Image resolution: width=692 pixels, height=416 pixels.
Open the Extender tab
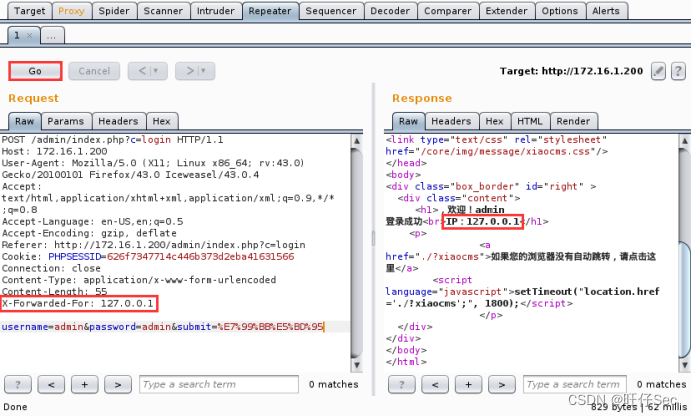tap(507, 11)
